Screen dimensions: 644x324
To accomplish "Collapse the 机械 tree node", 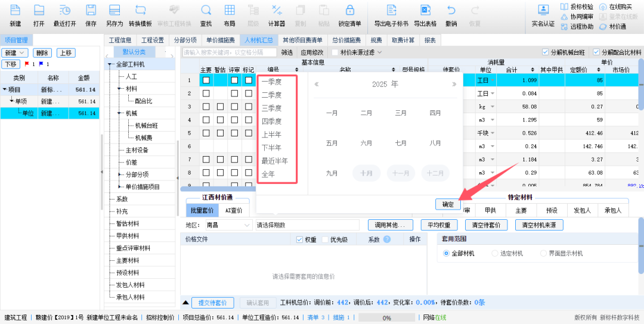I will 120,113.
